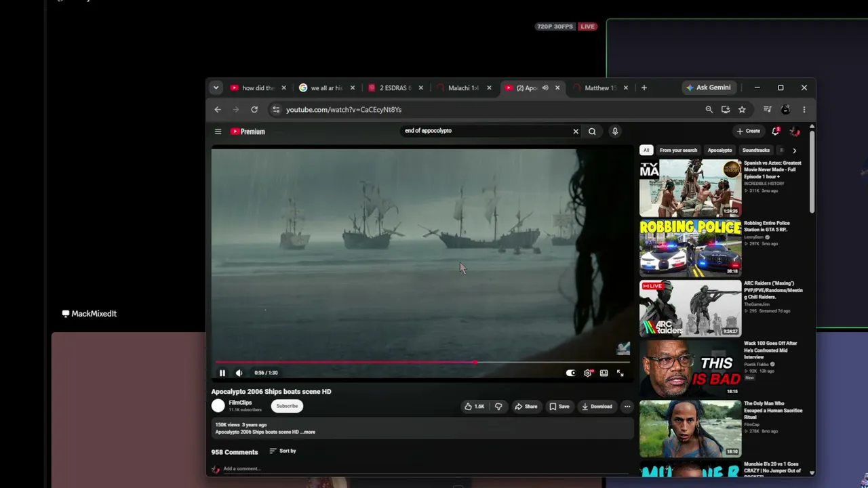Open video player settings gear
Screen dimensions: 868x488
coord(588,373)
